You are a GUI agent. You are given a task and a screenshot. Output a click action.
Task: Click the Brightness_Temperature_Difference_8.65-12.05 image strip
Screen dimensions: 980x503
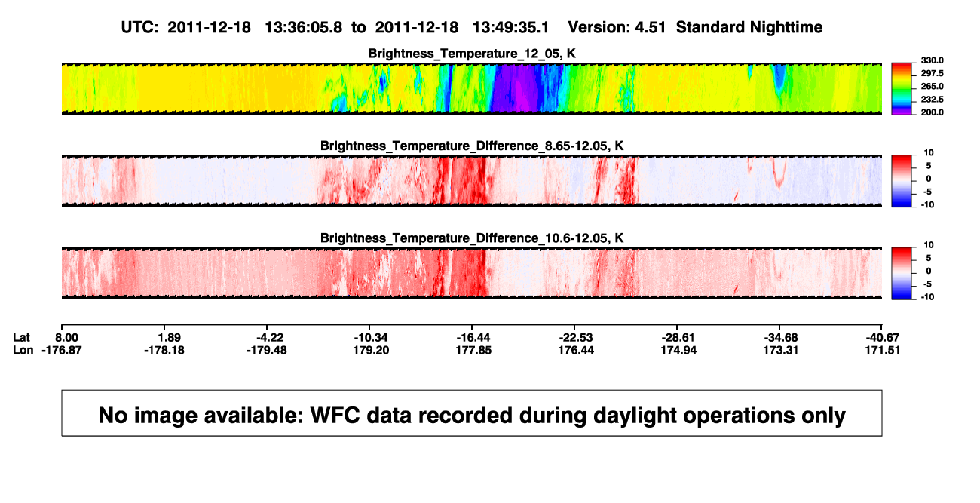coord(472,181)
